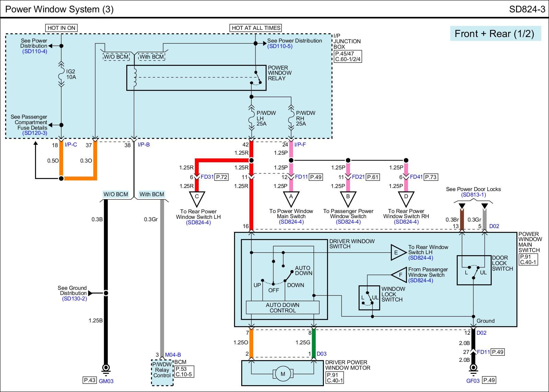Viewport: 549px width, 392px height.
Task: Open the SD110-4 power distribution link
Action: pos(35,51)
